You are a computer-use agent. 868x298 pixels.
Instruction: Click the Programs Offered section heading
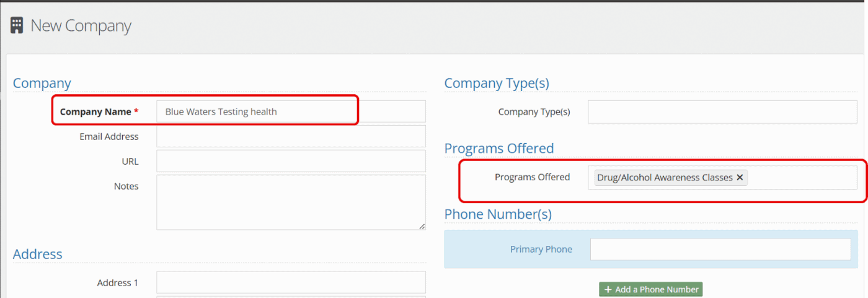click(498, 149)
